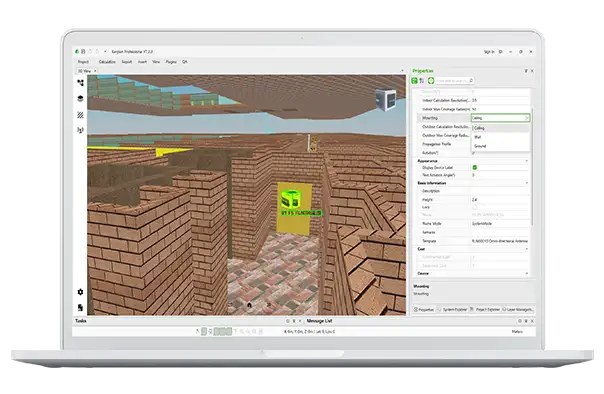Choose Ground from the Mounting list
Screen dimensions: 604x394
[x=500, y=146]
